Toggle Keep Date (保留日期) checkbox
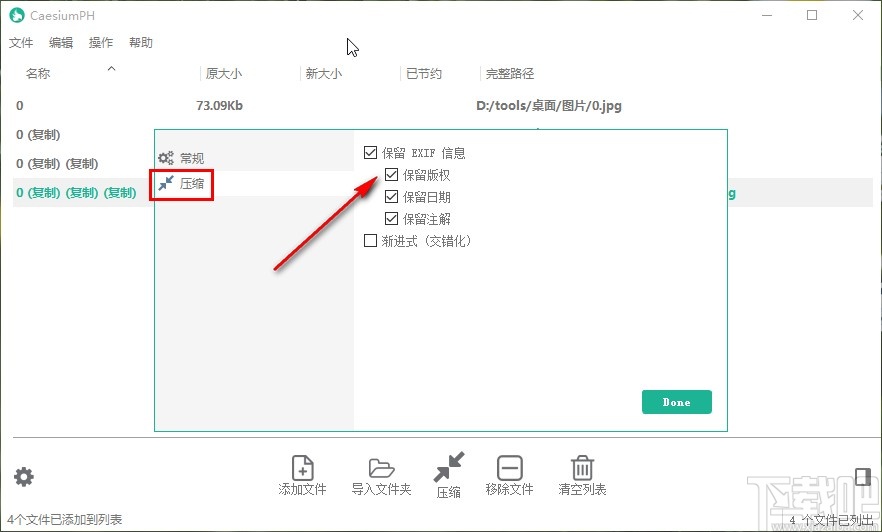The width and height of the screenshot is (882, 532). click(x=392, y=197)
